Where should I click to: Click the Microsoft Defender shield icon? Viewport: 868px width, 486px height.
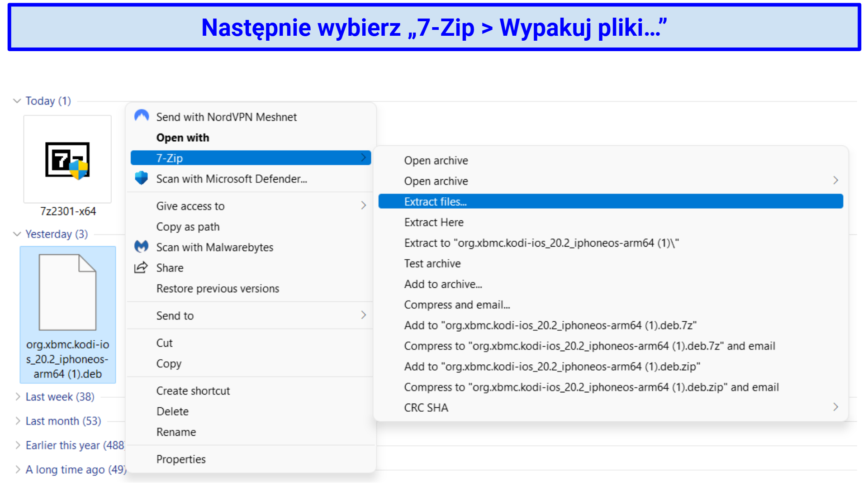(x=142, y=178)
